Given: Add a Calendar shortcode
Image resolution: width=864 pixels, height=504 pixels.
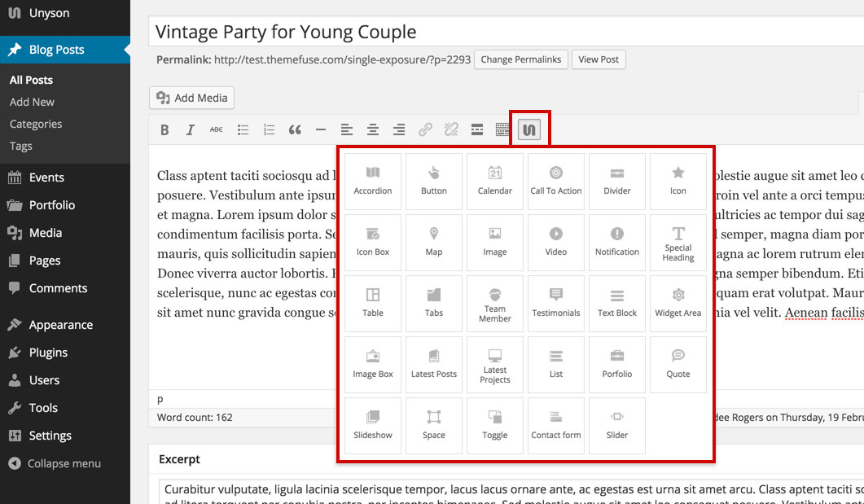Looking at the screenshot, I should 495,182.
